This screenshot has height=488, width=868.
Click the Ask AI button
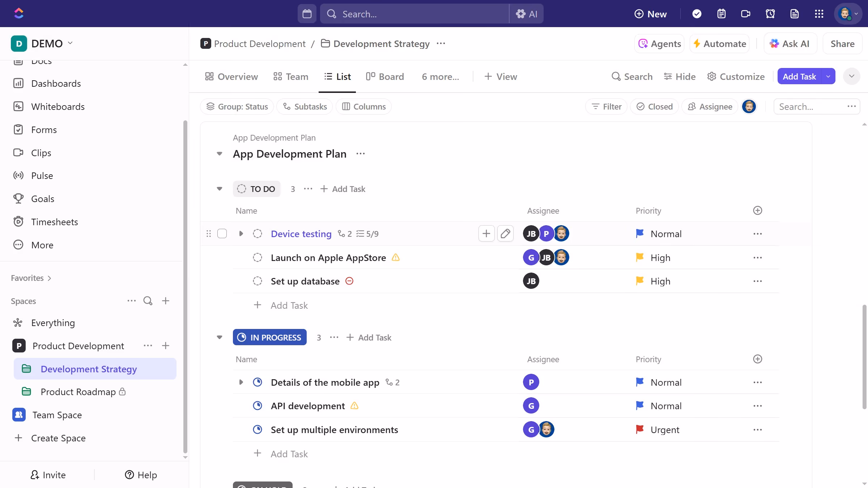coord(790,44)
